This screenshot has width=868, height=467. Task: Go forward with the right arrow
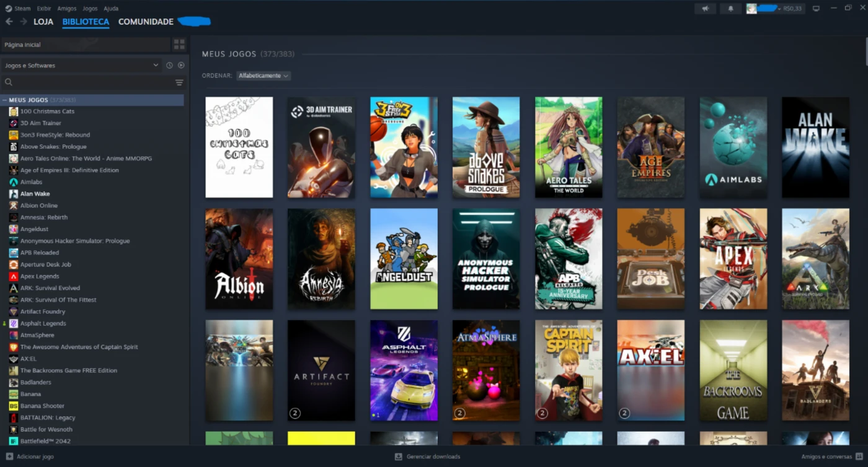click(x=23, y=22)
